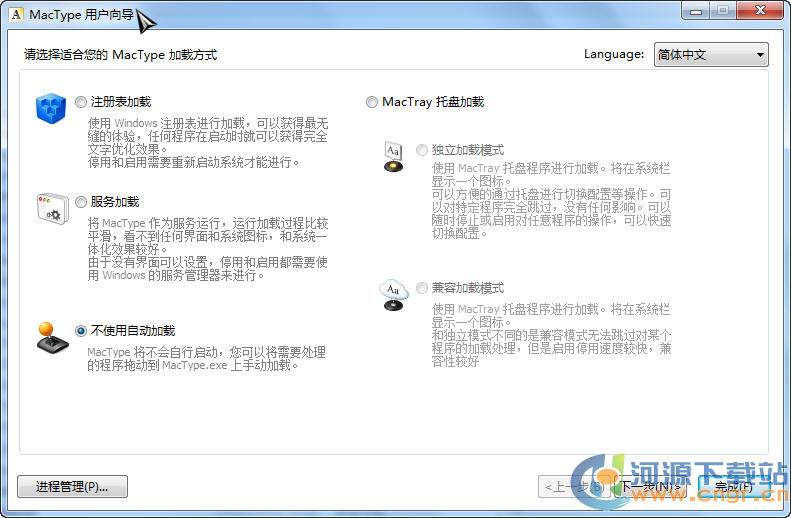Viewport: 791px width, 518px height.
Task: Click the blue cubes registry loading icon
Action: pyautogui.click(x=50, y=108)
